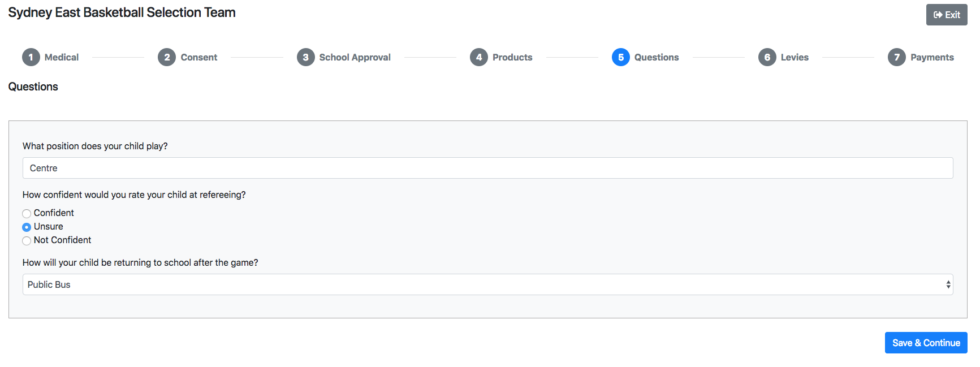Click the step 4 Products circle icon
The height and width of the screenshot is (367, 980).
coord(479,57)
